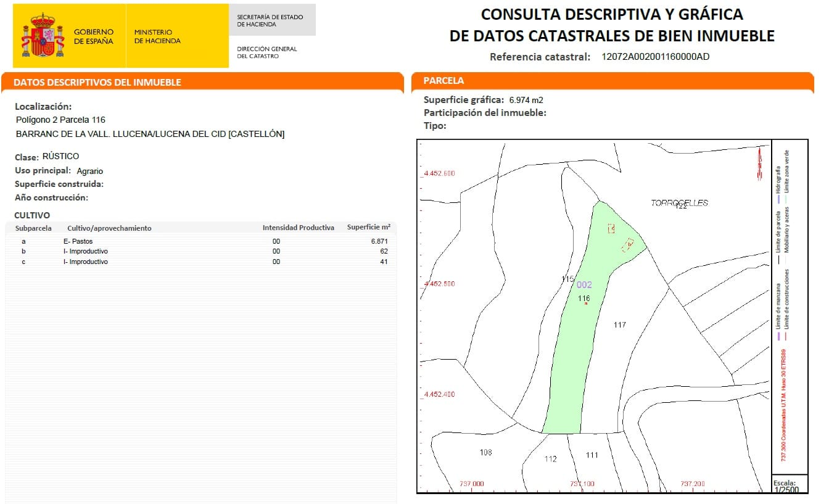
Task: Click the CONSULTA DESCRIPTIVA Y GRÁFICA title line
Action: tap(612, 14)
